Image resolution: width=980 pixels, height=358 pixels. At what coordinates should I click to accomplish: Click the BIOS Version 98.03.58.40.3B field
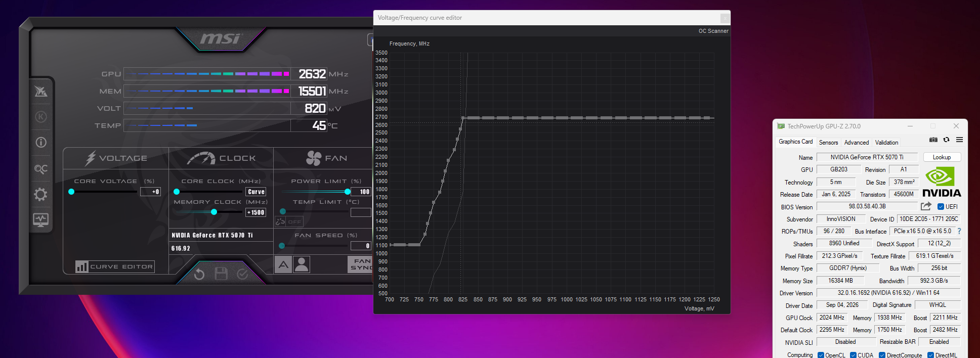coord(867,206)
